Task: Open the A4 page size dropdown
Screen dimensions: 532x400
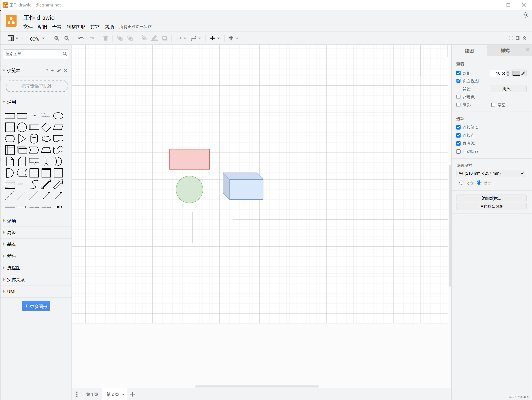Action: 491,173
